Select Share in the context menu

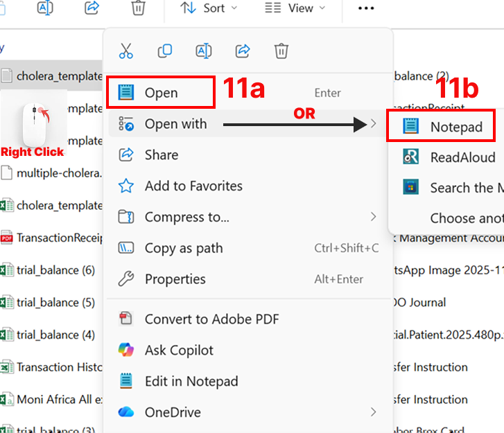pyautogui.click(x=247, y=154)
